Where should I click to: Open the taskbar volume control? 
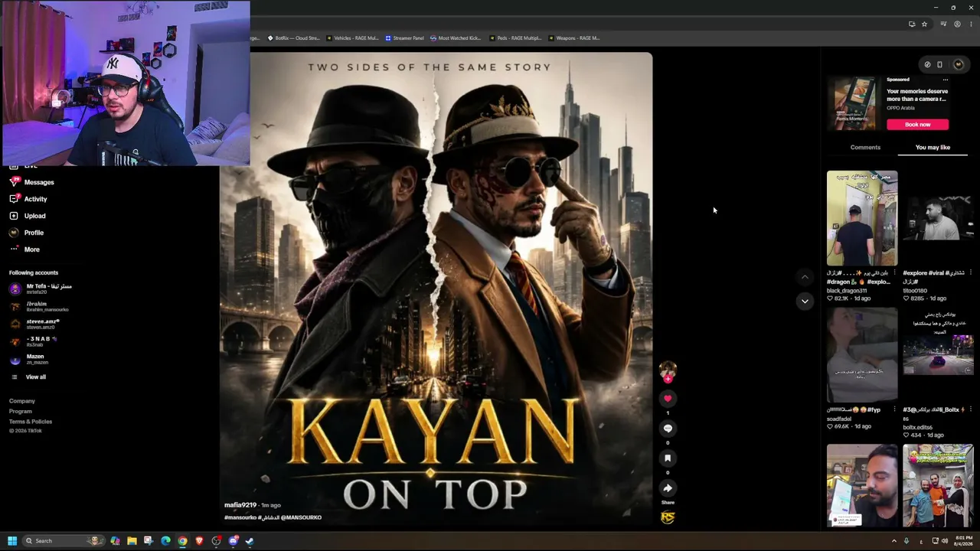pos(944,541)
